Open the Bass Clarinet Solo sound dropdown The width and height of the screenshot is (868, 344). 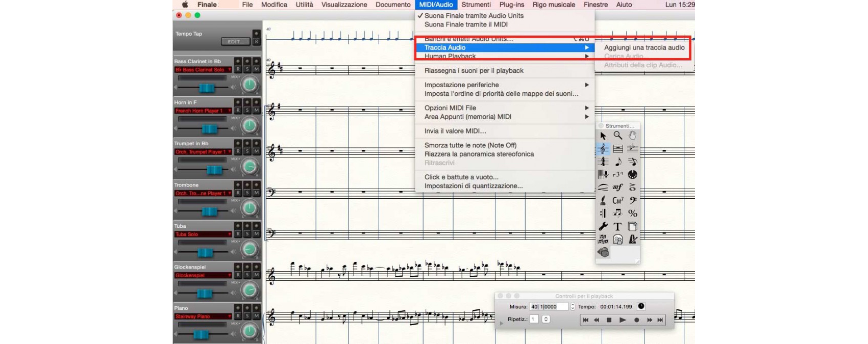point(203,70)
